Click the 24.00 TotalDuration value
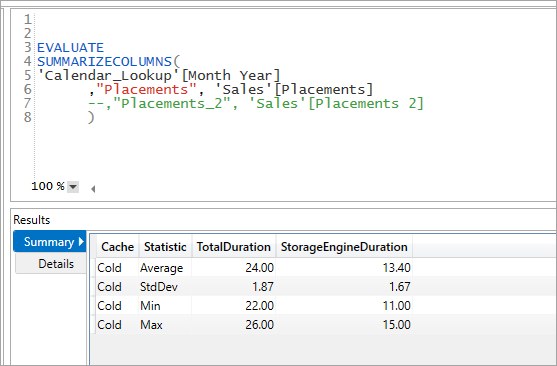The width and height of the screenshot is (557, 366). pyautogui.click(x=259, y=268)
